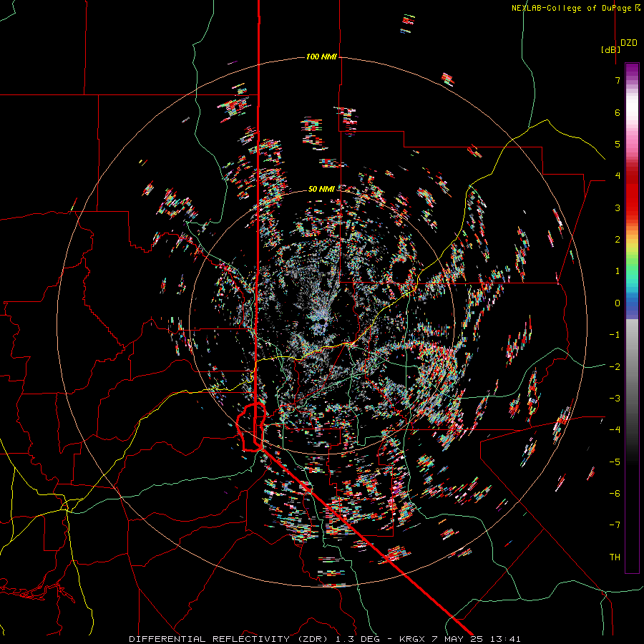This screenshot has height=644, width=644.
Task: Click the 1 value on color scale
Action: [618, 271]
